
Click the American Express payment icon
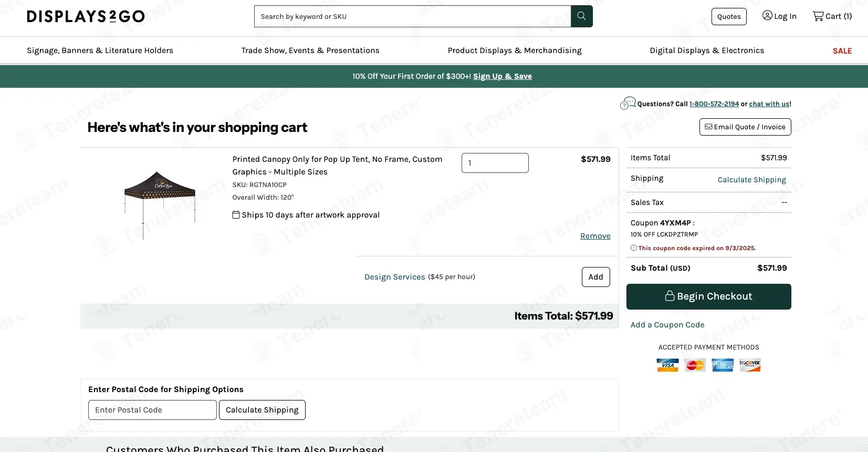723,365
